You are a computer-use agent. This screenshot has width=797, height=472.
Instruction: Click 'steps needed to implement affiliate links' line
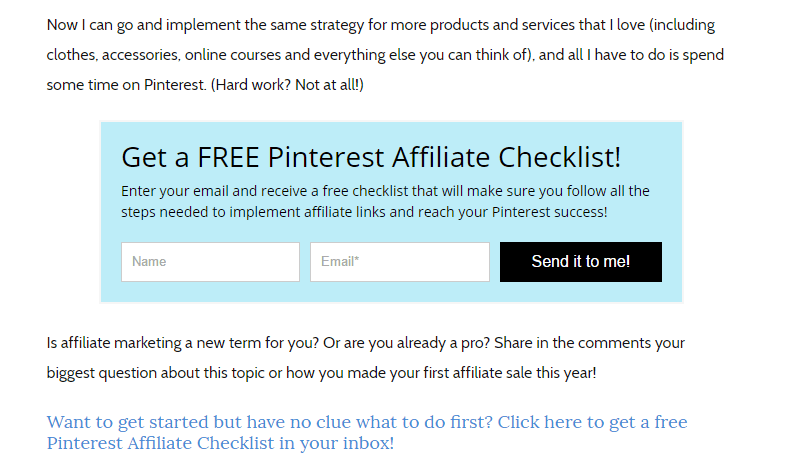coord(364,212)
